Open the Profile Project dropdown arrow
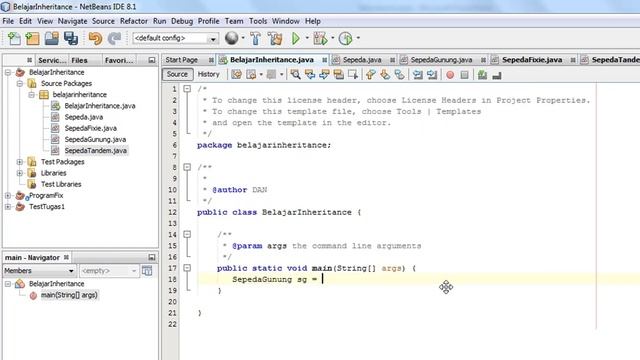Image resolution: width=640 pixels, height=360 pixels. click(358, 38)
